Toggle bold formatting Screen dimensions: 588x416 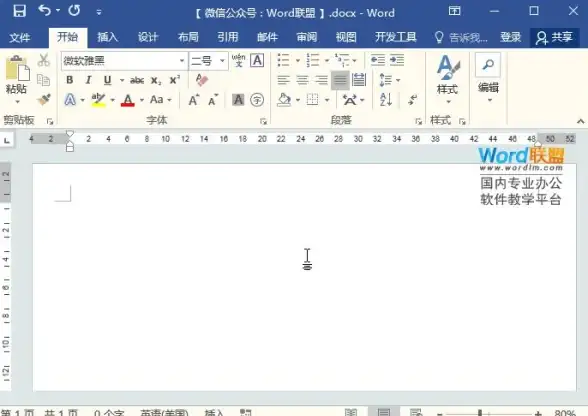pos(69,80)
